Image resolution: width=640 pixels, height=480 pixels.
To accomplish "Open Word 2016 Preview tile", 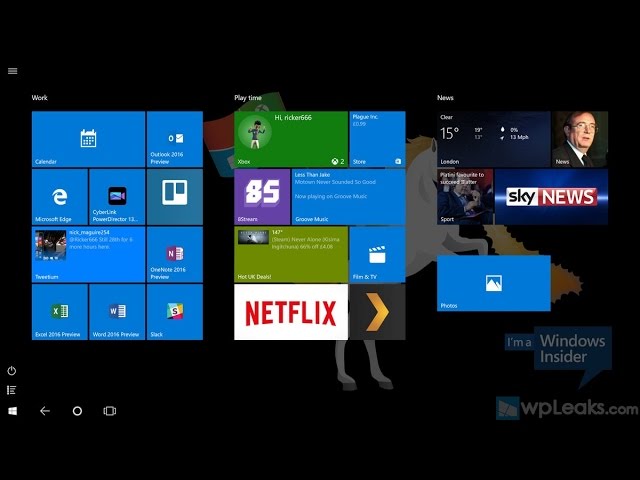I will pyautogui.click(x=117, y=312).
